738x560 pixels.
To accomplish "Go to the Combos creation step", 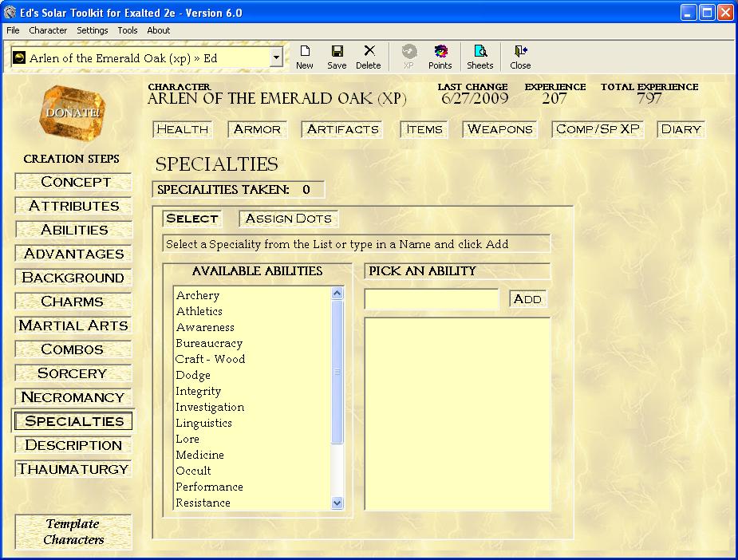I will coord(73,349).
